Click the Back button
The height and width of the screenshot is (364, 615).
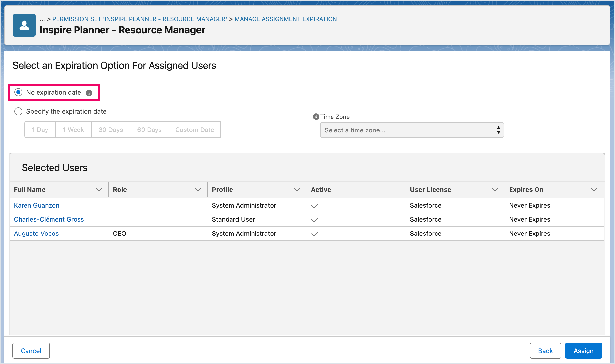(545, 351)
